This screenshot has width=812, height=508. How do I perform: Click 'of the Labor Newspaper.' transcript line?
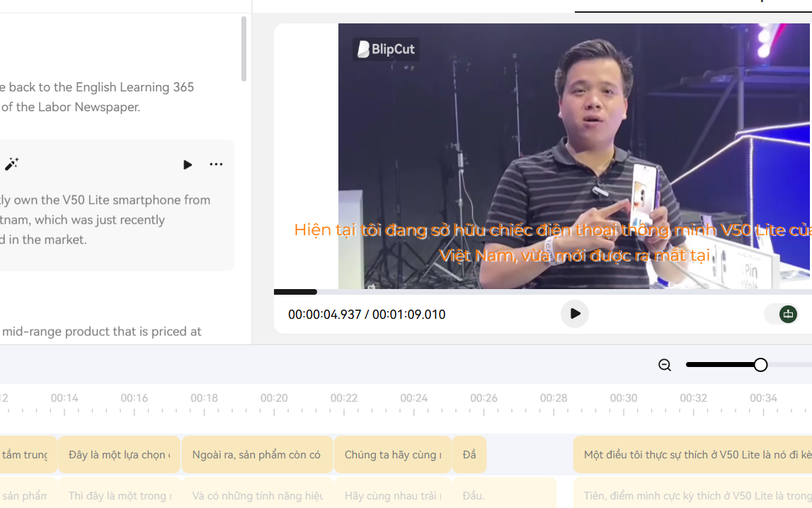[x=70, y=107]
